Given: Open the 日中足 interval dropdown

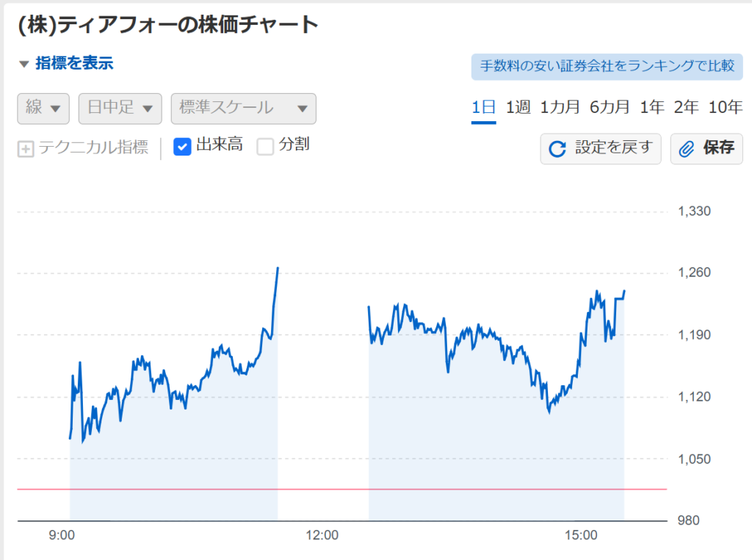Looking at the screenshot, I should pyautogui.click(x=120, y=109).
